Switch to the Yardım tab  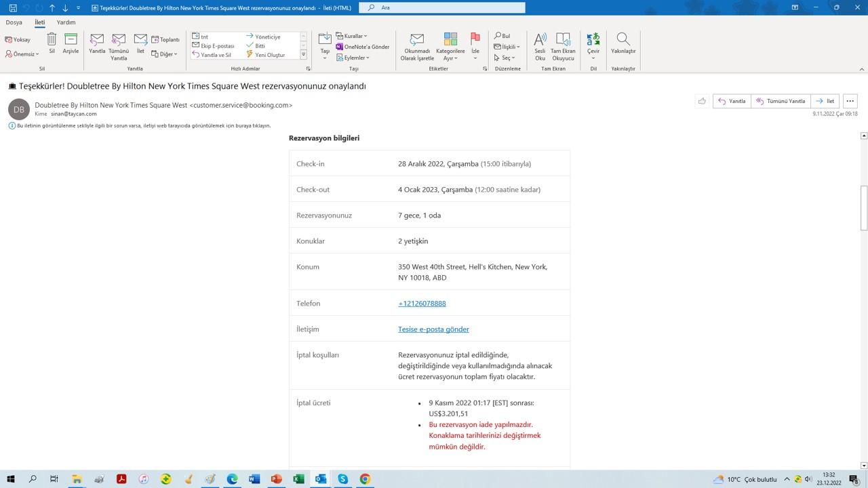[66, 22]
